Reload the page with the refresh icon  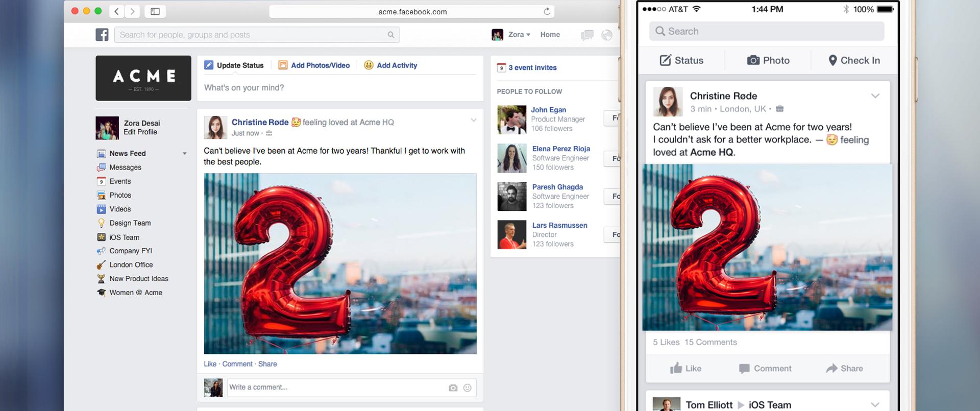(x=547, y=11)
